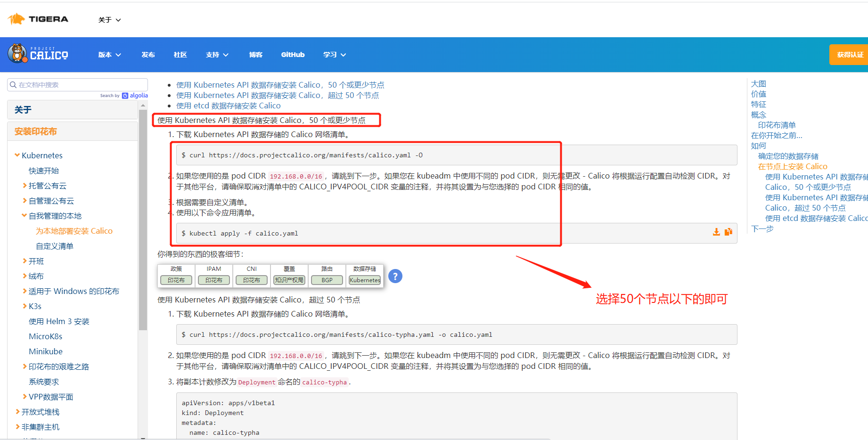Jump to 特征 in page outline
The width and height of the screenshot is (868, 440).
pos(759,104)
